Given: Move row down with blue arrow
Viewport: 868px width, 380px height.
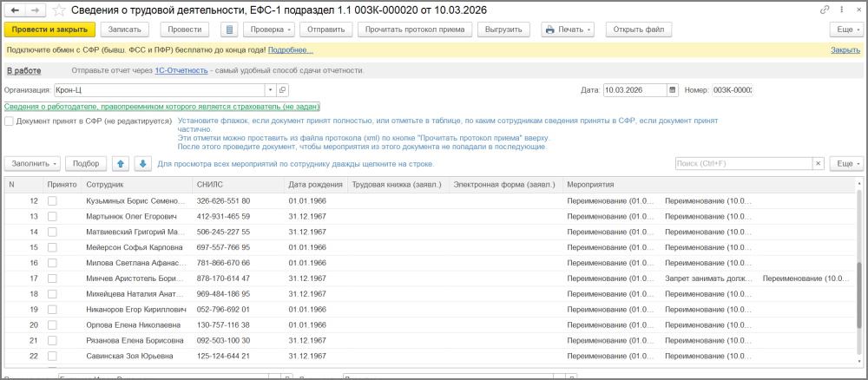Looking at the screenshot, I should point(143,163).
